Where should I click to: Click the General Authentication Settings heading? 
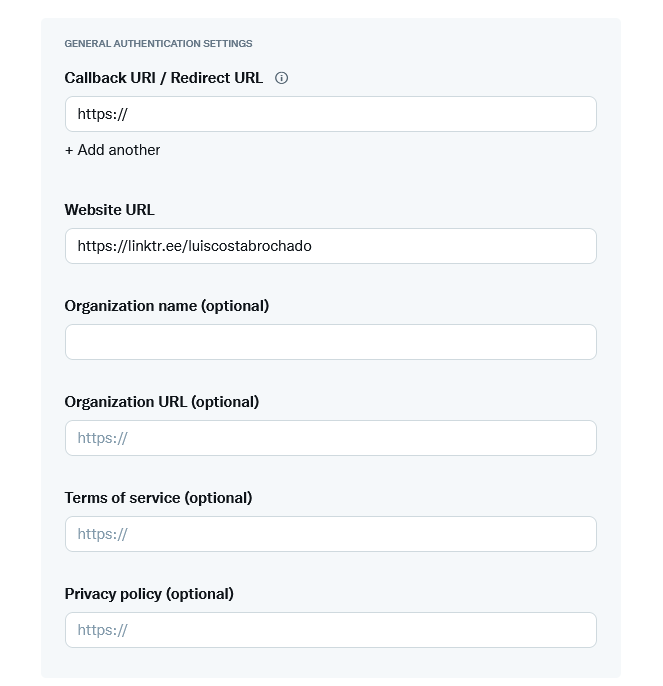(158, 44)
